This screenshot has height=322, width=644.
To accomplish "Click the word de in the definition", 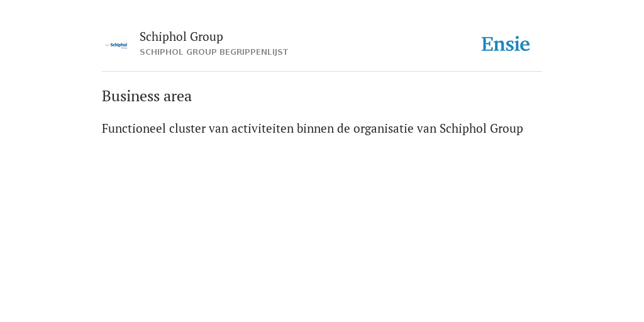I will coord(343,128).
